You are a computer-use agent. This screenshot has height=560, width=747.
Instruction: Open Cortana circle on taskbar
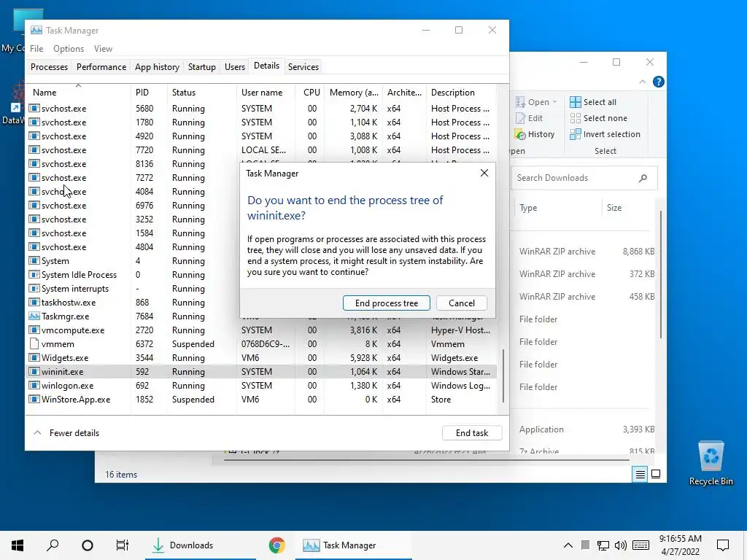(88, 545)
